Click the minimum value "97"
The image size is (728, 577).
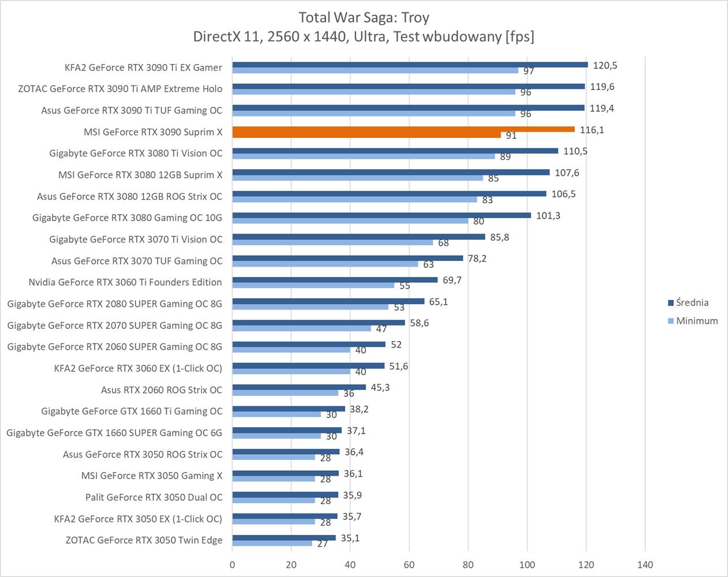point(529,71)
